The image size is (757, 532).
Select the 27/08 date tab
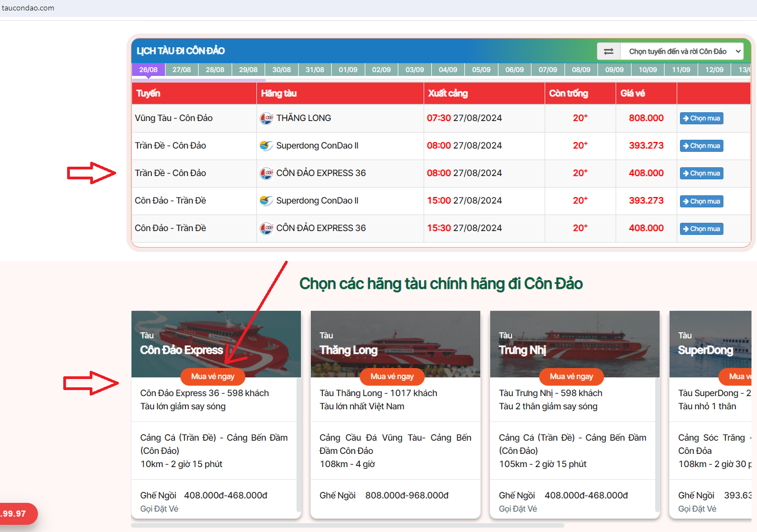pyautogui.click(x=182, y=70)
